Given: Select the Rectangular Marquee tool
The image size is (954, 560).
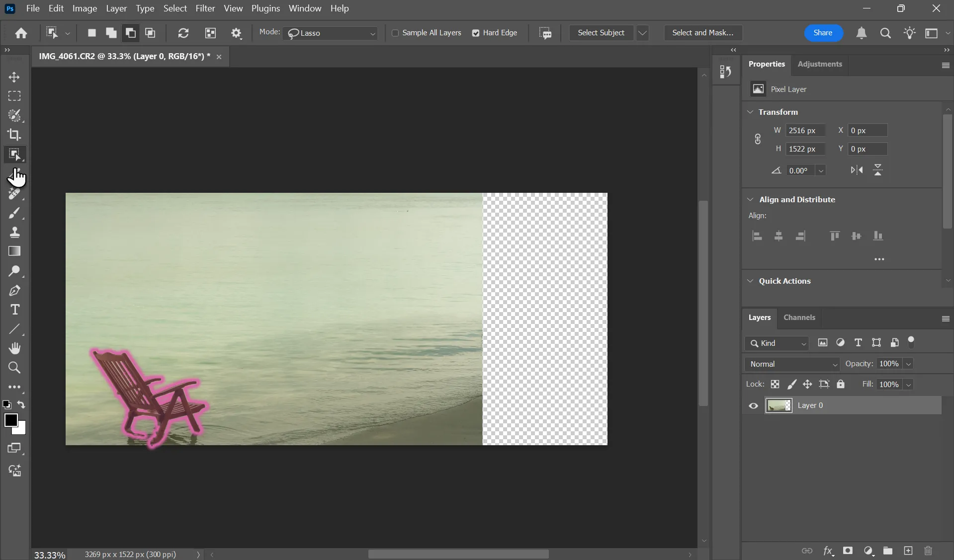Looking at the screenshot, I should [x=14, y=96].
